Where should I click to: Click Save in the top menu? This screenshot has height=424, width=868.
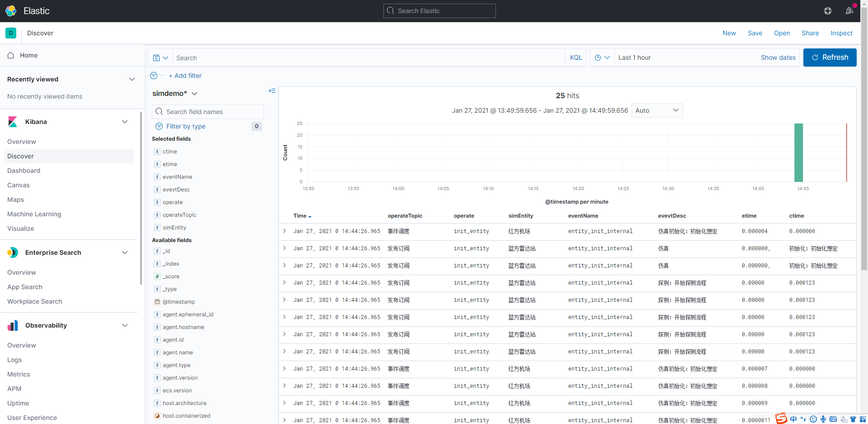click(x=755, y=33)
